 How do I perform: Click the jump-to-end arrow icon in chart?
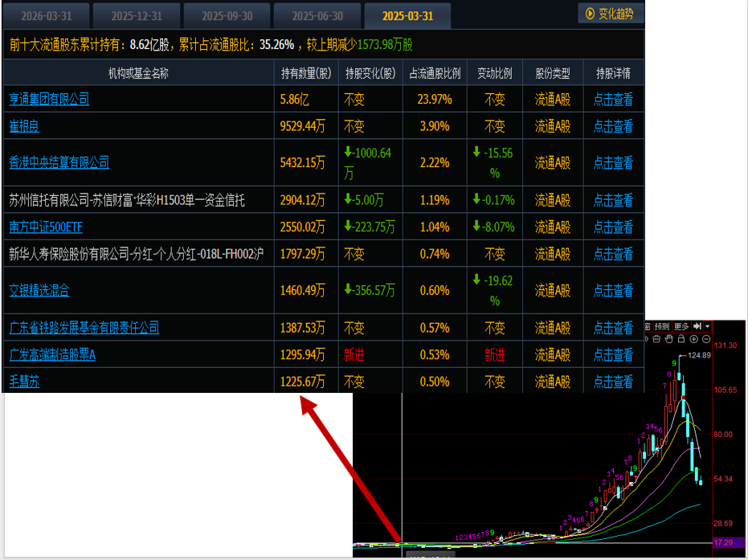point(697,326)
